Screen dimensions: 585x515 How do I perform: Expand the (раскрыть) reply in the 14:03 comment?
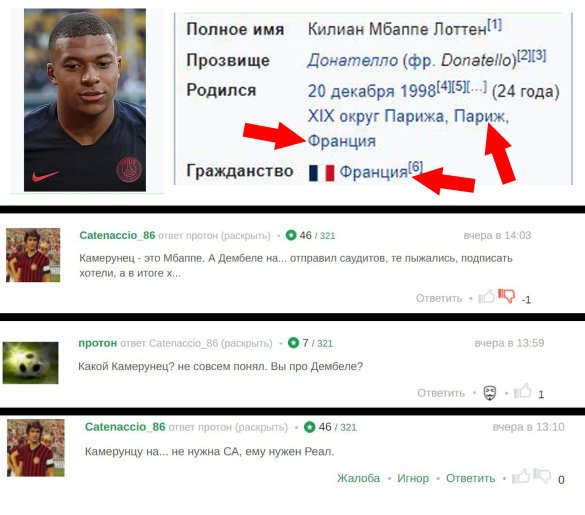(245, 236)
